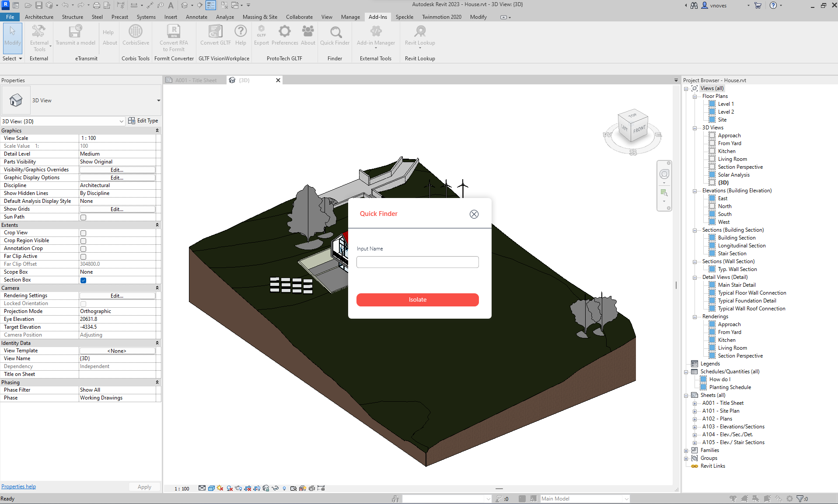Open the Properties help link
Screen dimensions: 838x504
click(x=18, y=487)
